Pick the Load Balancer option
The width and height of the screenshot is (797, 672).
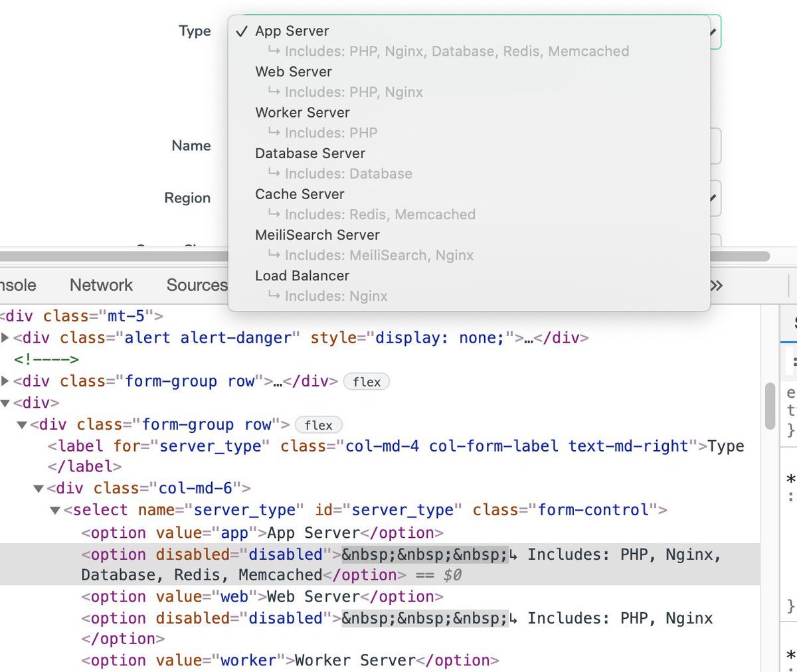click(x=302, y=276)
